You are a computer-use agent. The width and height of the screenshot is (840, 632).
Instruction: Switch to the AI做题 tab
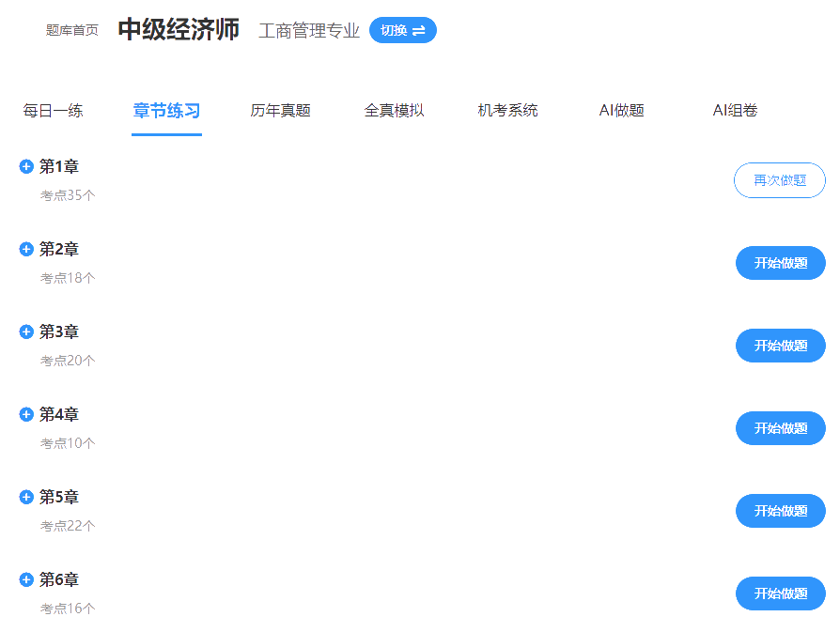[x=620, y=110]
